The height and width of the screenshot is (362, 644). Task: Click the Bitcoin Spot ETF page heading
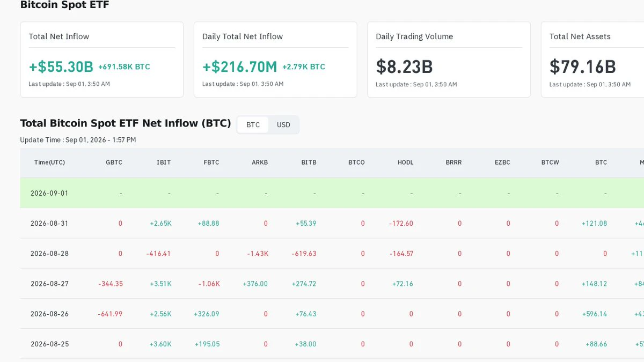click(x=64, y=5)
